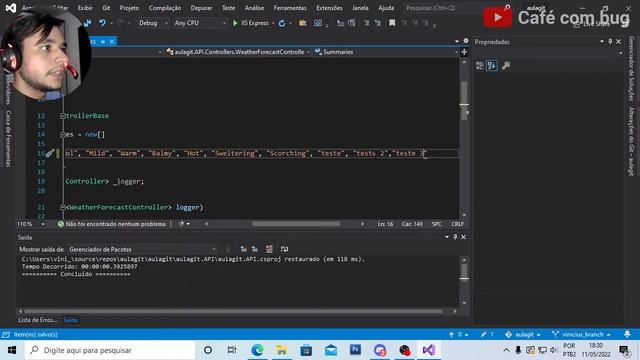Screen dimensions: 640x360
Task: Click the Windows taskbar search box
Action: 110,350
